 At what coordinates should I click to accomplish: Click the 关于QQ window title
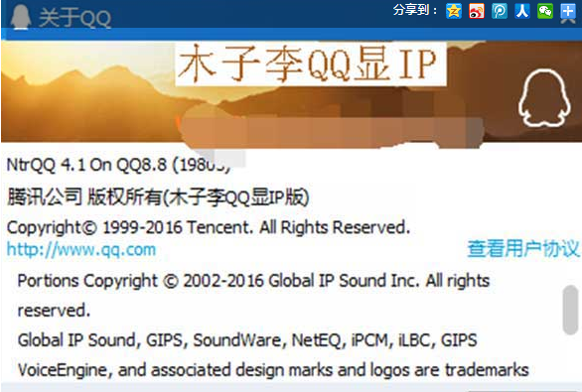74,18
